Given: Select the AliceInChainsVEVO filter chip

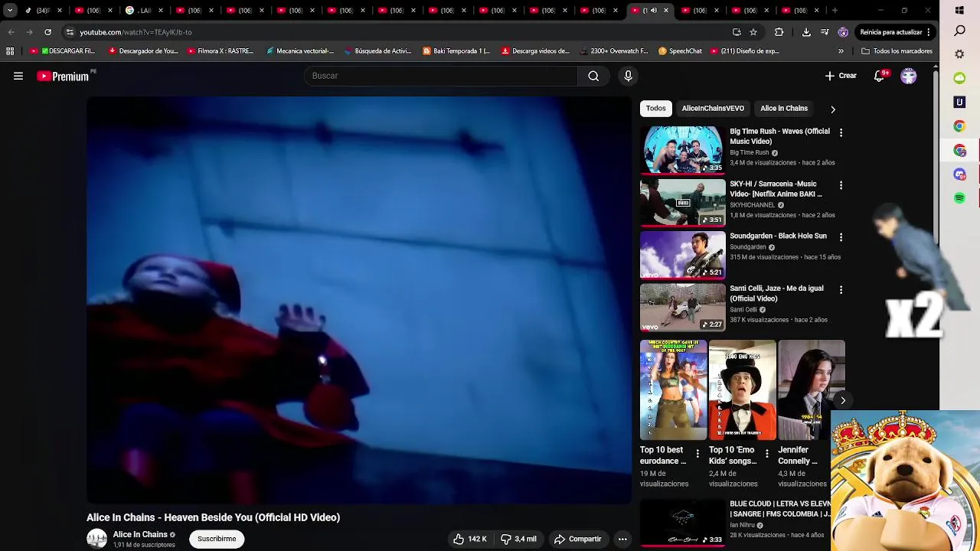Looking at the screenshot, I should [713, 109].
